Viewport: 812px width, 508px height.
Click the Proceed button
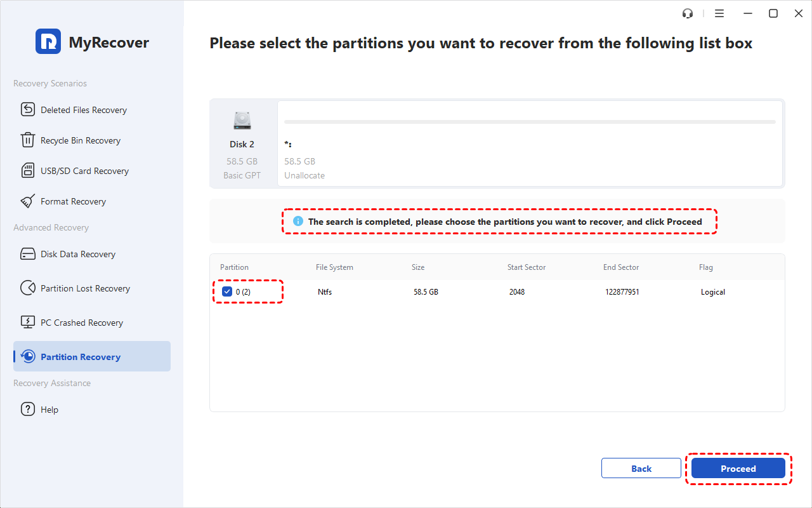click(738, 469)
